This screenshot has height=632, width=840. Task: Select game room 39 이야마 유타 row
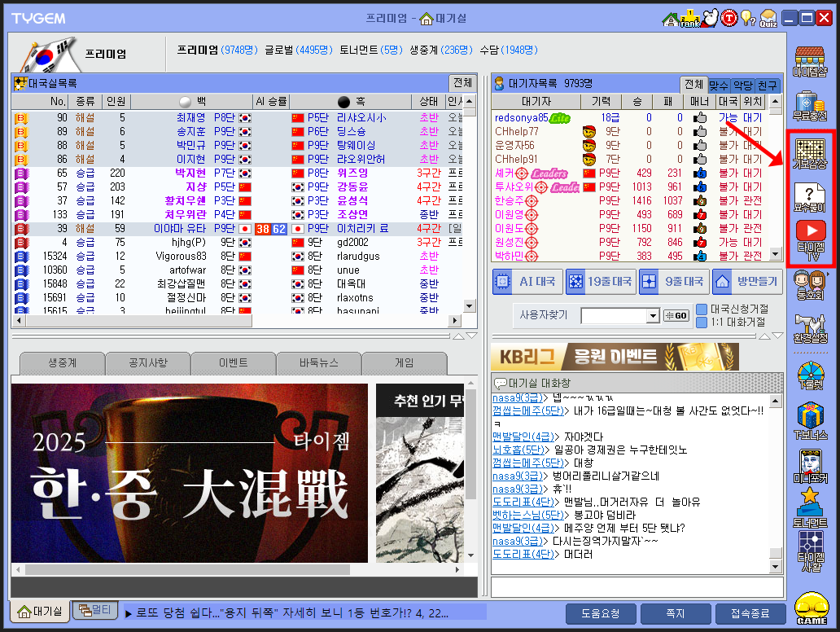coord(237,228)
